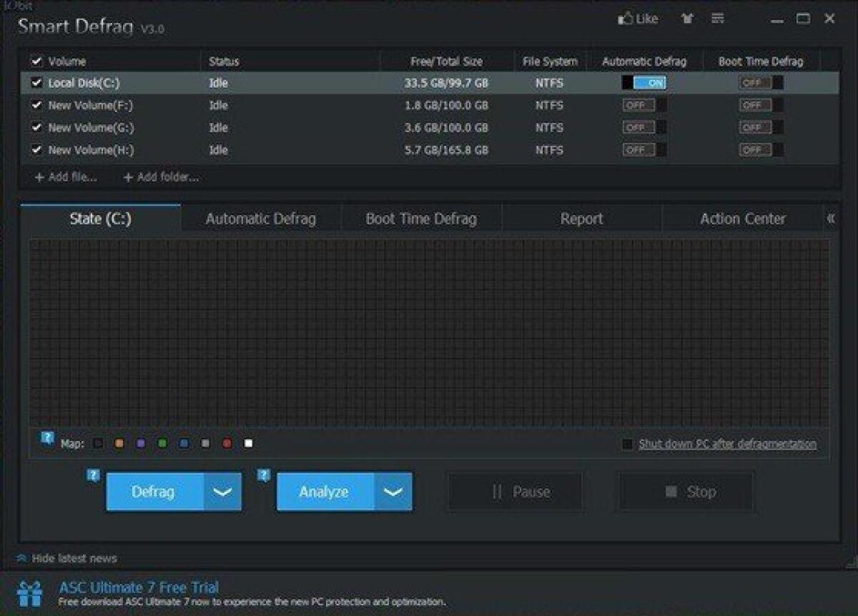This screenshot has height=616, width=858.
Task: Switch to the Boot Time Defrag tab
Action: click(420, 219)
